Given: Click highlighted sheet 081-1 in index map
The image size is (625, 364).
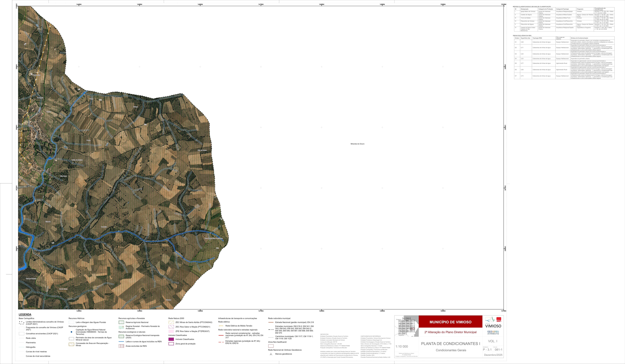Looking at the screenshot, I should (x=413, y=329).
